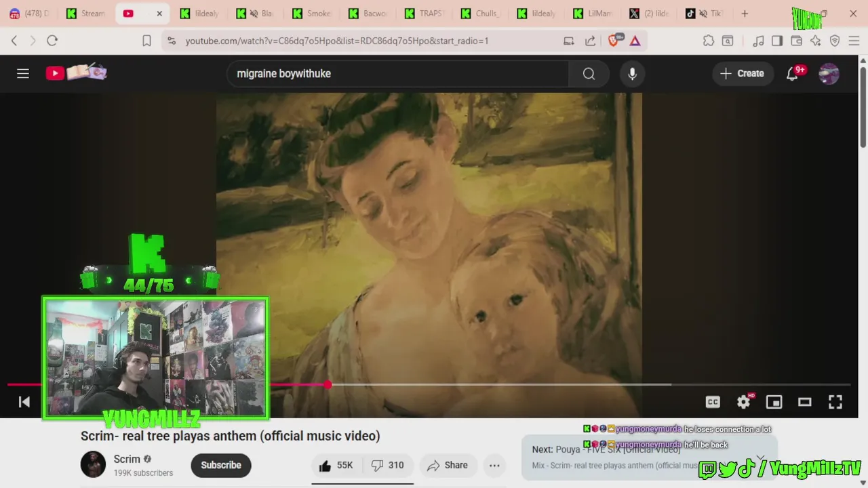Open the Scrim channel name link
Image resolution: width=868 pixels, height=488 pixels.
[127, 459]
